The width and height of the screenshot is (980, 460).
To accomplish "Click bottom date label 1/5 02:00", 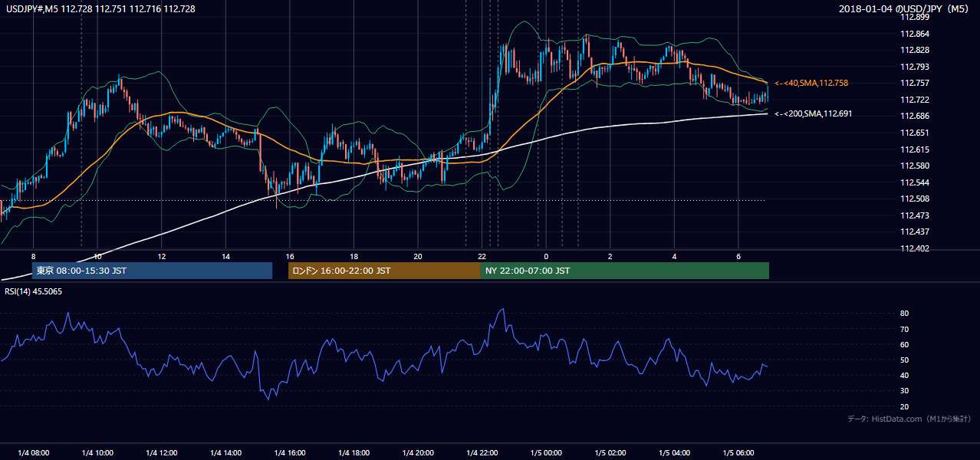I will [x=610, y=453].
